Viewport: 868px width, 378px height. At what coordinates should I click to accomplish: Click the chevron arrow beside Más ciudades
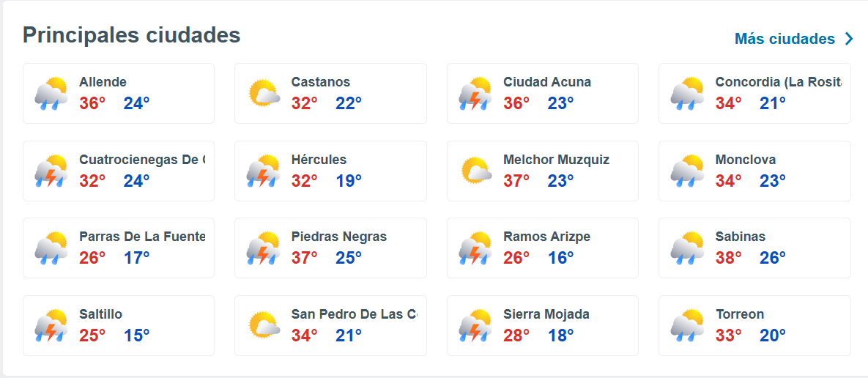pyautogui.click(x=849, y=39)
